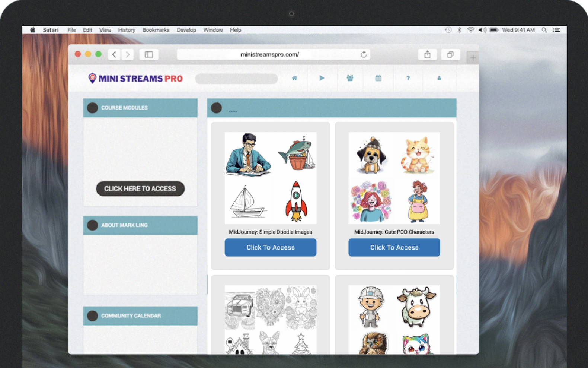Open the Help menu
Screen dimensions: 588x368
[236, 30]
